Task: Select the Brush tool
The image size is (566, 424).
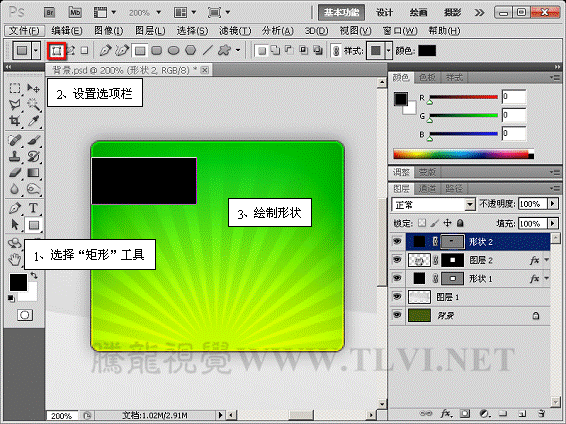Action: [x=34, y=140]
